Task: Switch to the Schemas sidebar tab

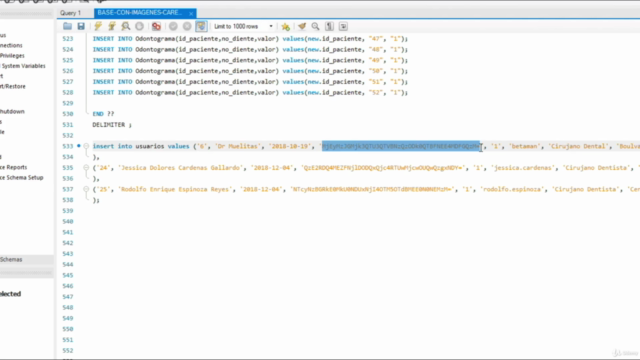Action: click(x=11, y=260)
